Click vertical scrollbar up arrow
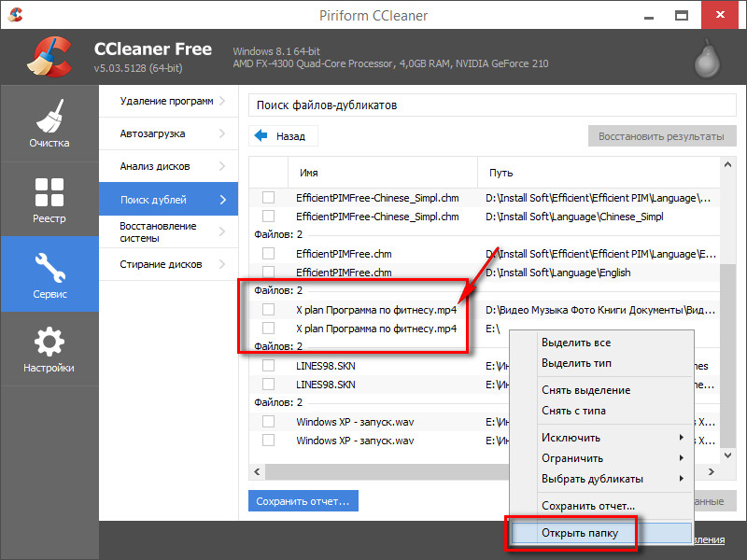 coord(727,164)
